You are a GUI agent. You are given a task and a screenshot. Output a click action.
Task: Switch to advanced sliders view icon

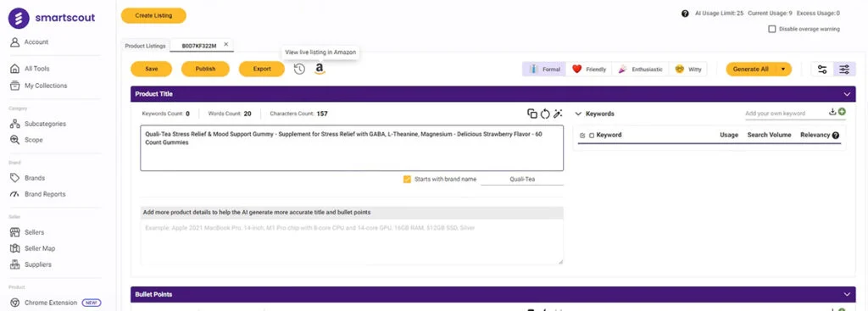click(x=844, y=69)
